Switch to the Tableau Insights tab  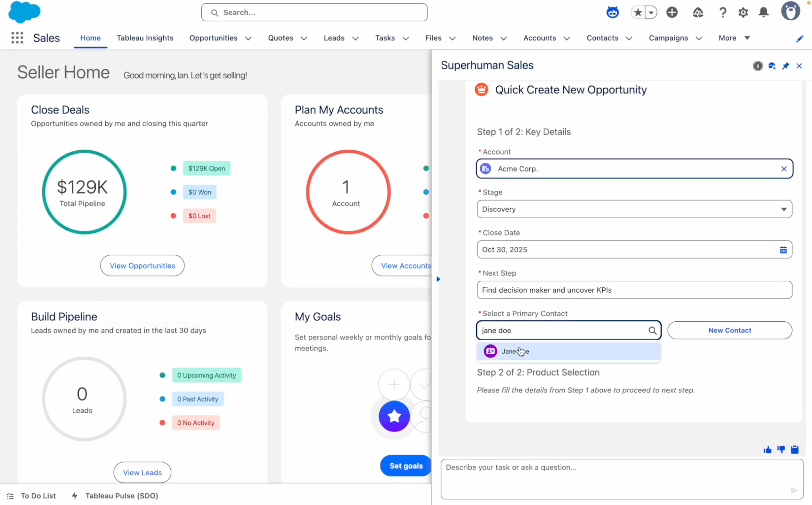pos(145,38)
